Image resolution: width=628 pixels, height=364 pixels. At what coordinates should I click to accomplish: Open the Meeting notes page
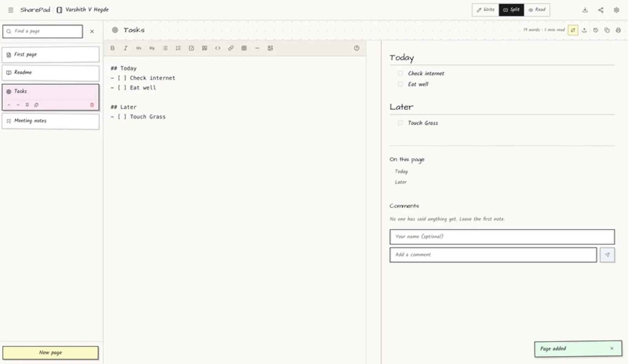51,121
